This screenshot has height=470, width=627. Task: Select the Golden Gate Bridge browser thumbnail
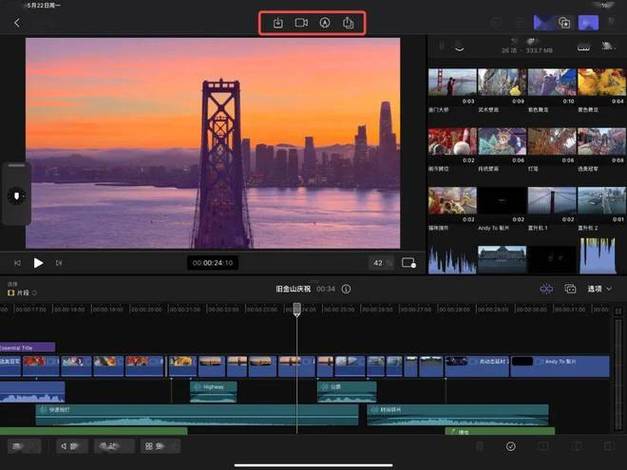(x=452, y=82)
